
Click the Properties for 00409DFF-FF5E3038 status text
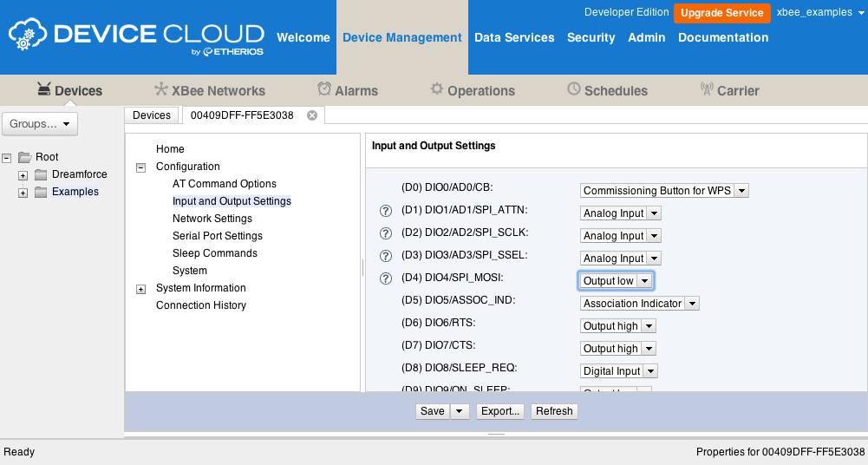[780, 452]
